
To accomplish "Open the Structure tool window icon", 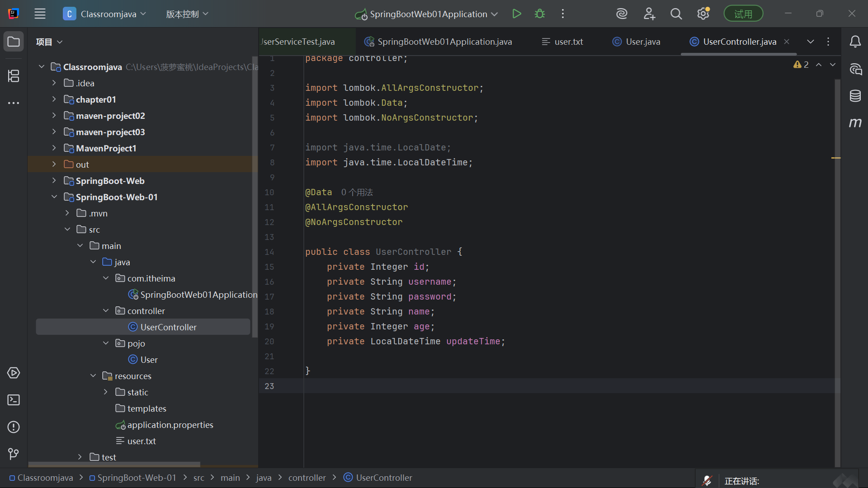I will pos(14,76).
